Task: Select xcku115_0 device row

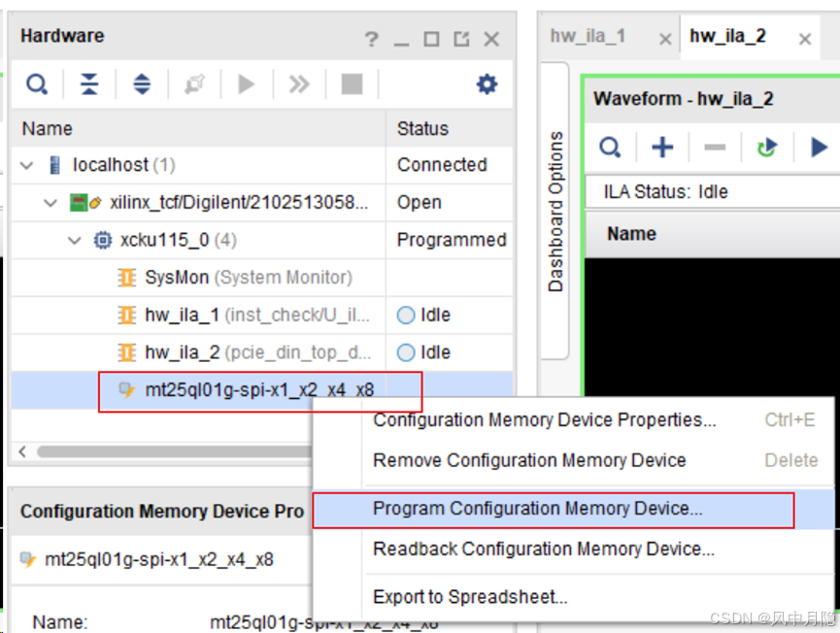Action: click(261, 240)
